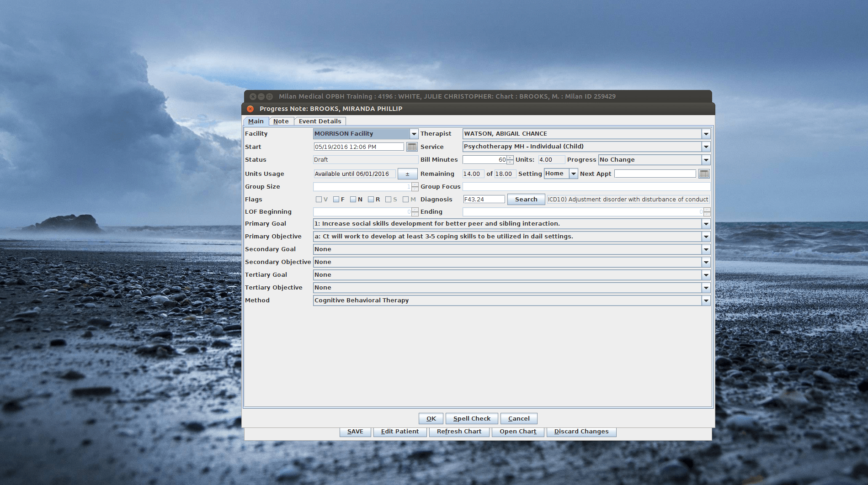Open the Secondary Goal dropdown

(706, 249)
